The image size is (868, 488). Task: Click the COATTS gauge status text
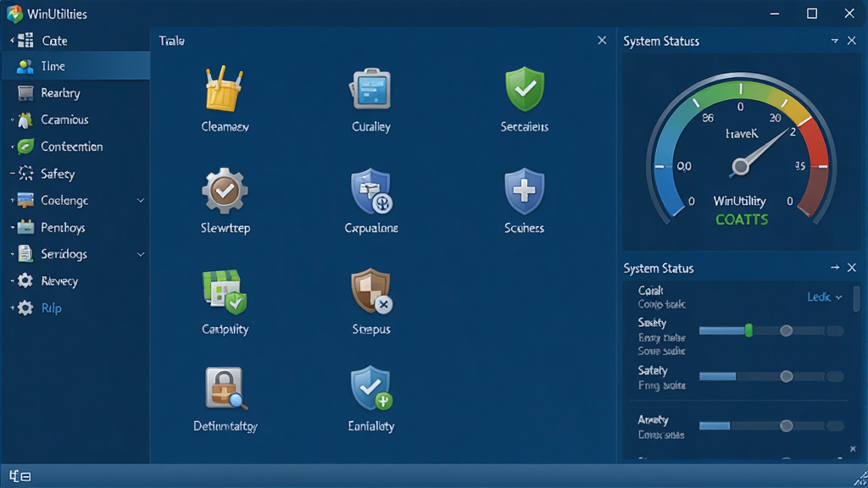pyautogui.click(x=741, y=220)
